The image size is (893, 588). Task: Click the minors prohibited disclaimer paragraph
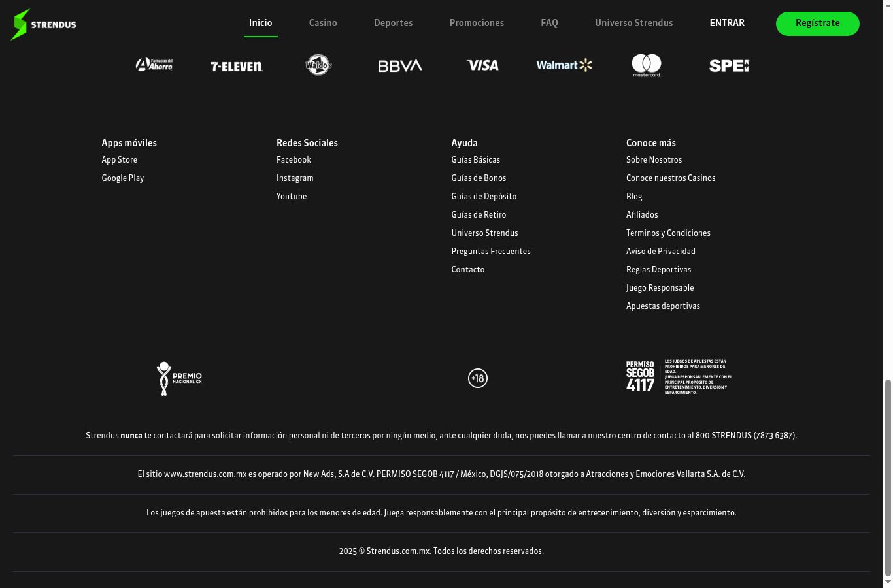pos(441,513)
